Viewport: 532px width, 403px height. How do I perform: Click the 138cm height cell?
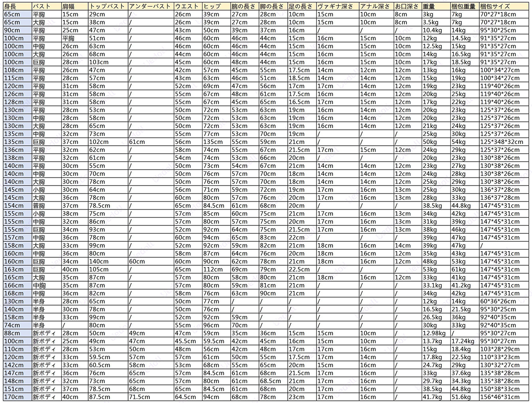[17, 158]
